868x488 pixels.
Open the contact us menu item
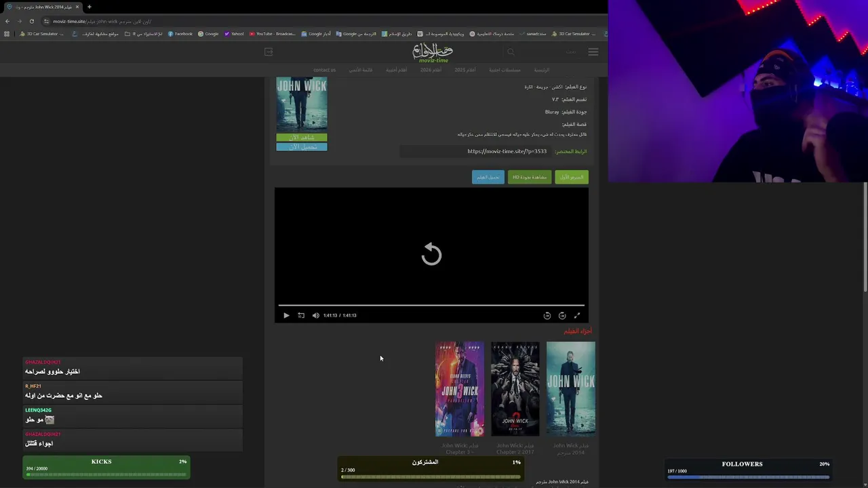[324, 70]
